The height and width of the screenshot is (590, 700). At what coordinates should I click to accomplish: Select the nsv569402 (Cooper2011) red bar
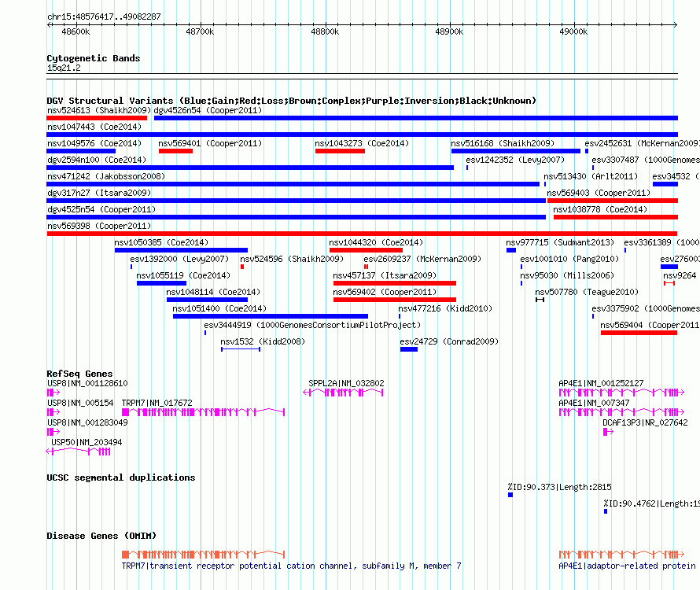[x=395, y=300]
